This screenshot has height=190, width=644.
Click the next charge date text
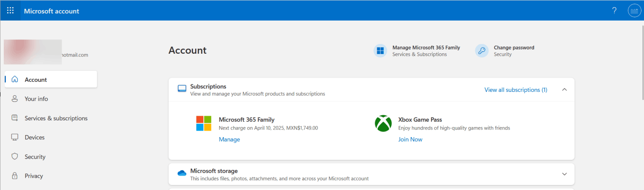[269, 128]
